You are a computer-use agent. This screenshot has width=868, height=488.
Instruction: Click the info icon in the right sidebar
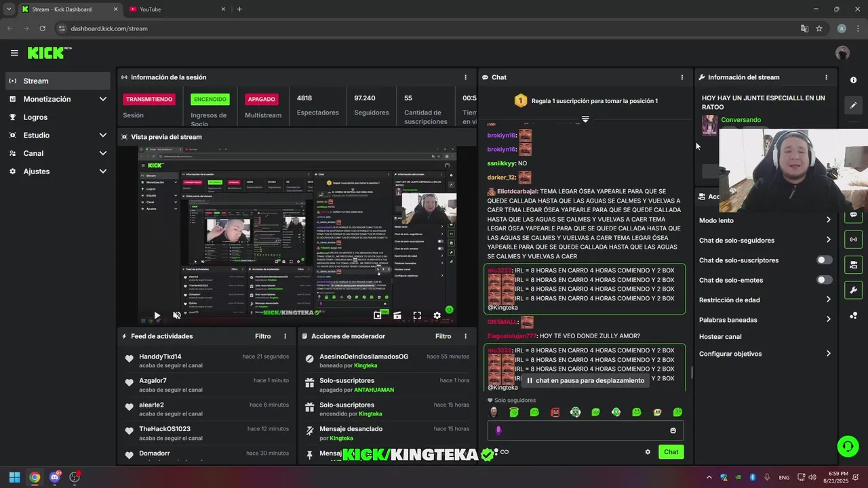[853, 80]
